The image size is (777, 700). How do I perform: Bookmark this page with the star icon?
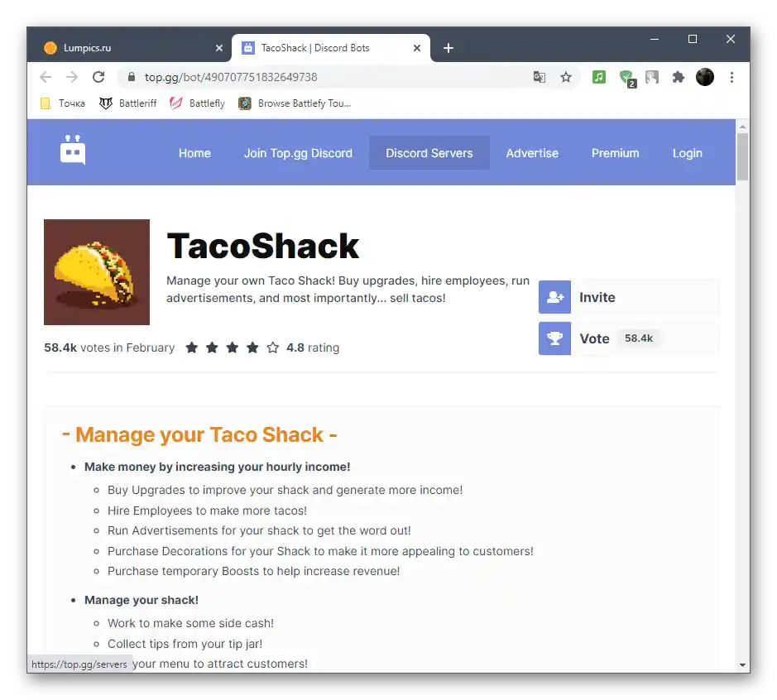coord(566,77)
